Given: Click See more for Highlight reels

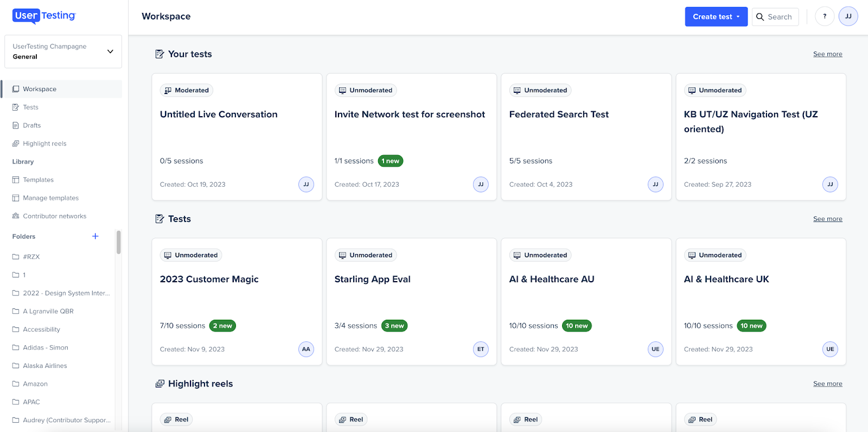Looking at the screenshot, I should point(827,384).
